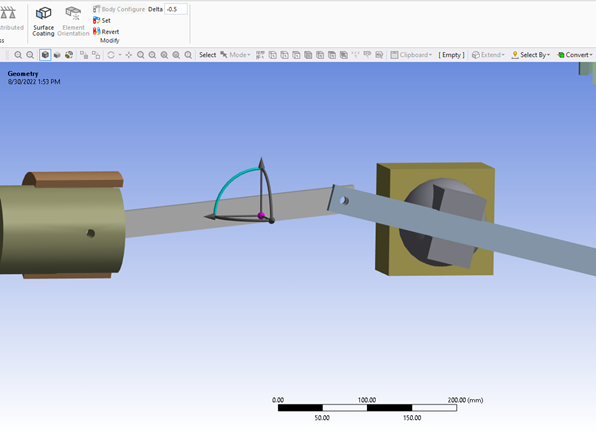
Task: Toggle third selection filter icon after smart select
Action: (296, 55)
